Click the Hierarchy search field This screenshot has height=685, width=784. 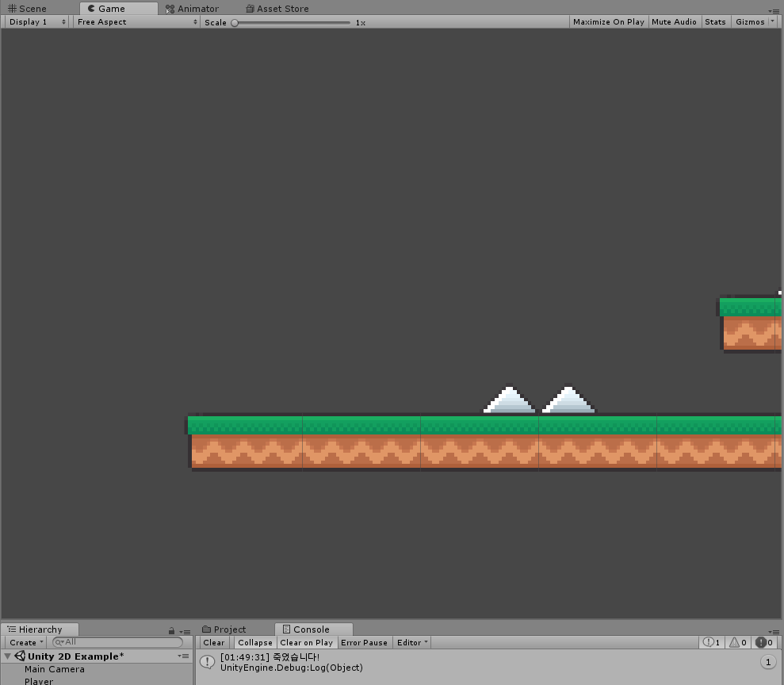tap(117, 642)
